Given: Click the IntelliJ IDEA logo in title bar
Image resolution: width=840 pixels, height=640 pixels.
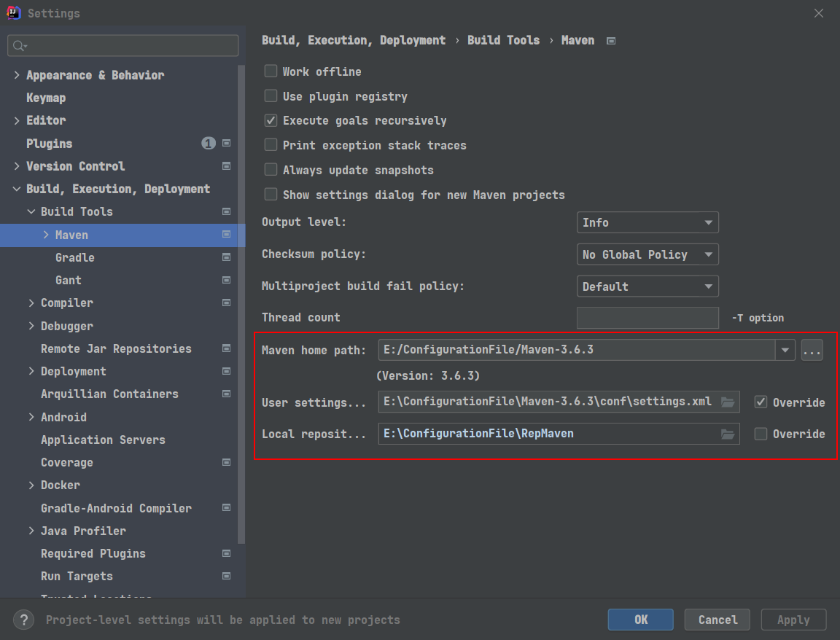Looking at the screenshot, I should click(x=13, y=12).
